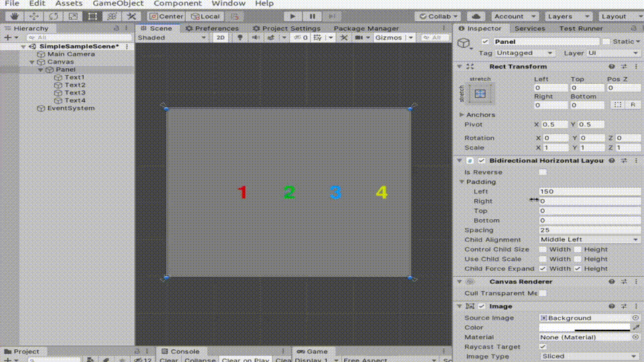Open the Child Alignment dropdown
Image resolution: width=644 pixels, height=362 pixels.
click(x=590, y=240)
